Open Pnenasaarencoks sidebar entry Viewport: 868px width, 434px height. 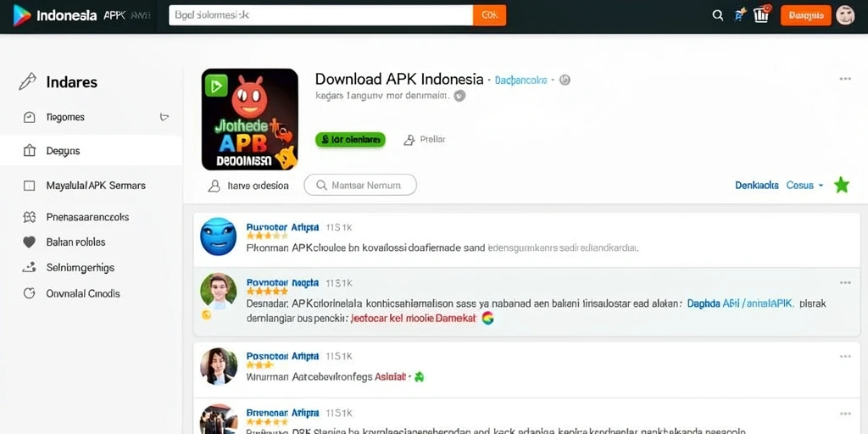coord(87,217)
